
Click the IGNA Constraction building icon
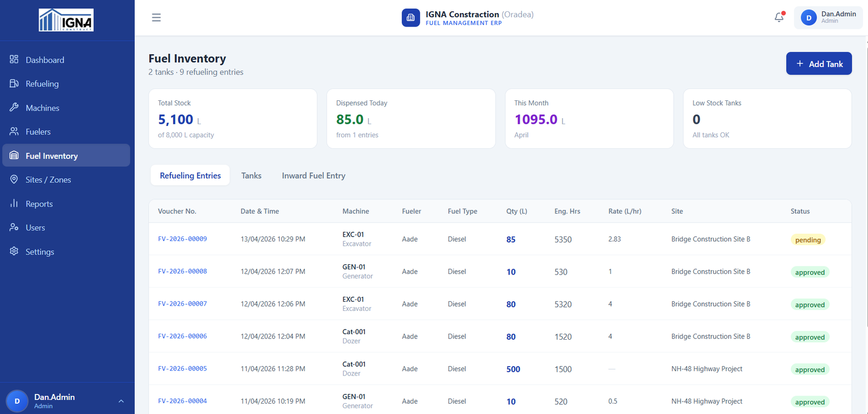coord(411,17)
